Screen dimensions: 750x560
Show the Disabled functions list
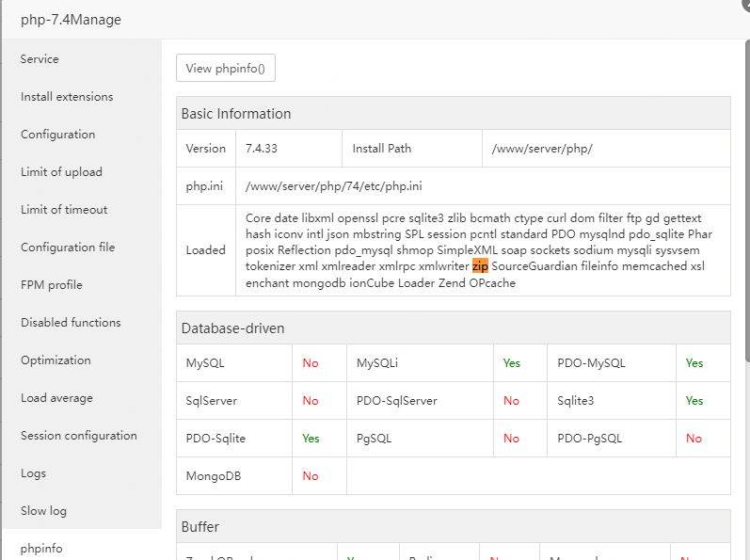coord(71,323)
